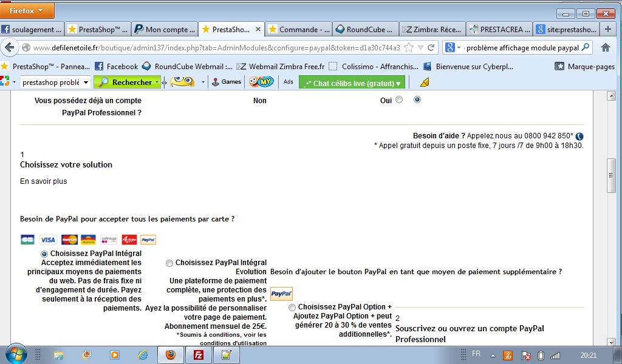The height and width of the screenshot is (364, 622).
Task: Click the MY emoticon toolbar icon
Action: [x=261, y=82]
